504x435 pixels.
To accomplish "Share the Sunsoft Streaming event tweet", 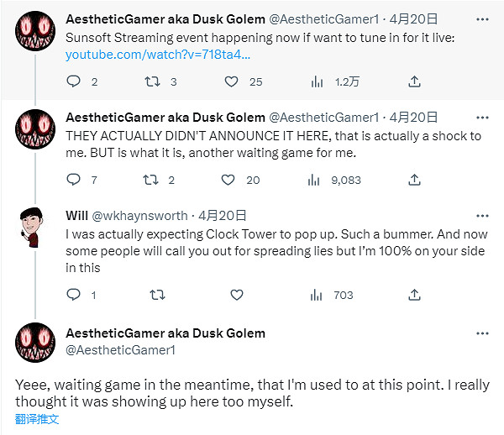I will pos(414,81).
